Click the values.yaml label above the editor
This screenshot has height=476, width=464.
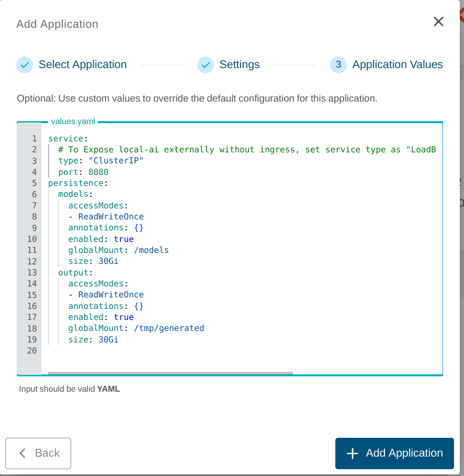72,121
